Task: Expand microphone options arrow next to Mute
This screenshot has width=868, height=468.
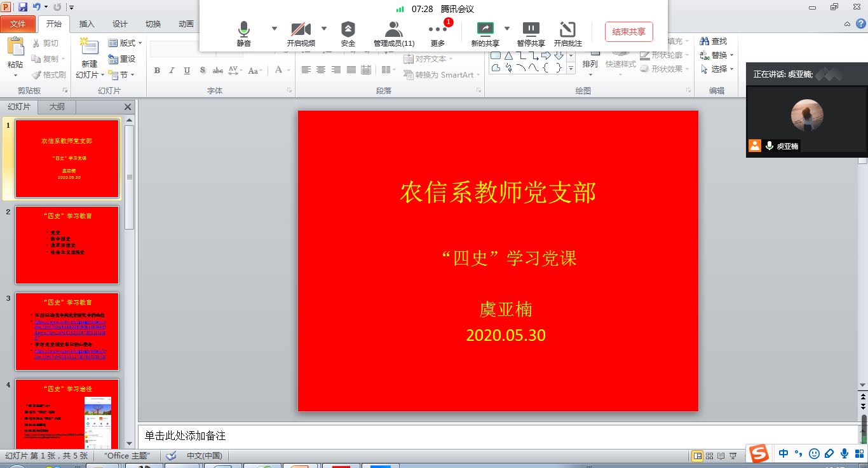Action: [x=275, y=29]
